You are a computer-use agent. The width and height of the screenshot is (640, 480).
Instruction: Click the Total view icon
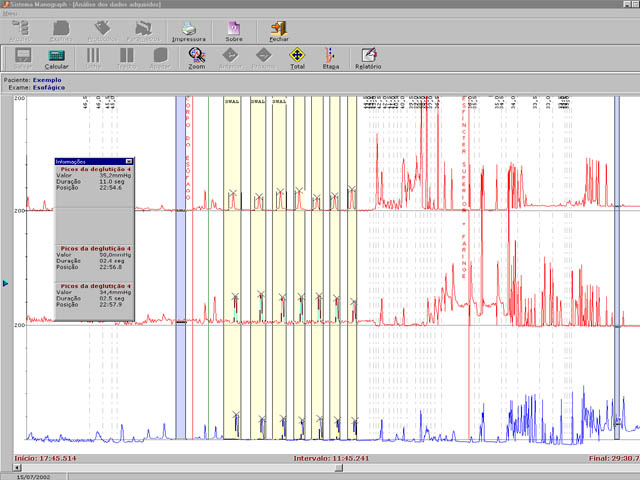(x=296, y=56)
